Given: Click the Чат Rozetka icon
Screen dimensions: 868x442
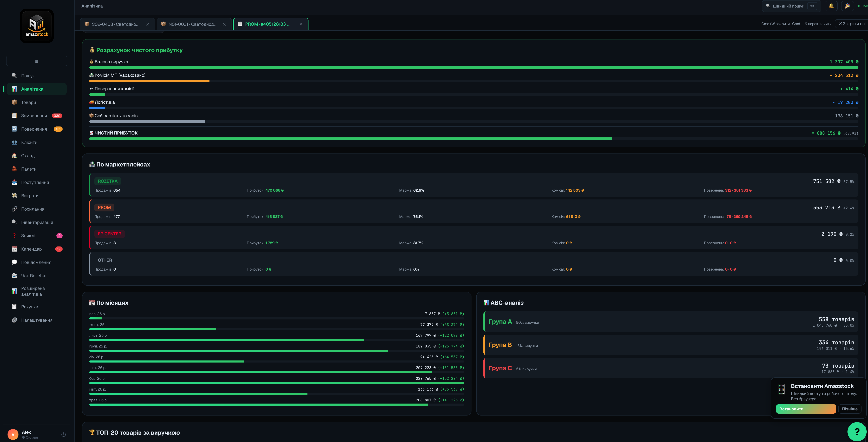Looking at the screenshot, I should [x=14, y=276].
